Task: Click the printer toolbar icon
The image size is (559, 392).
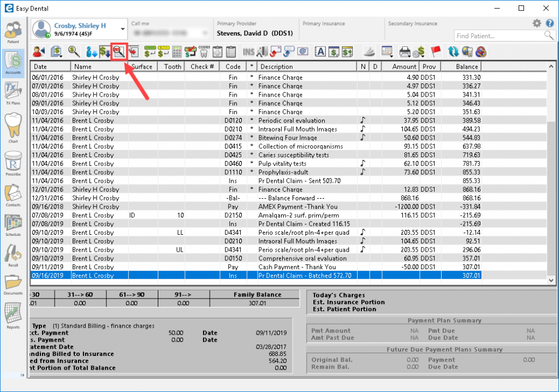Action: click(x=405, y=52)
